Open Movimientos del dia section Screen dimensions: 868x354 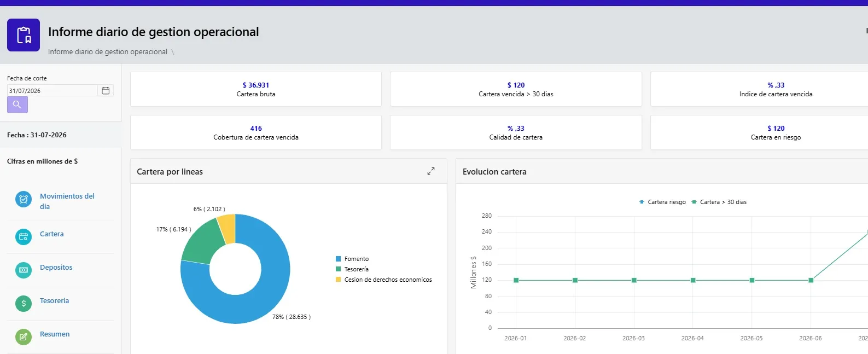pos(67,201)
